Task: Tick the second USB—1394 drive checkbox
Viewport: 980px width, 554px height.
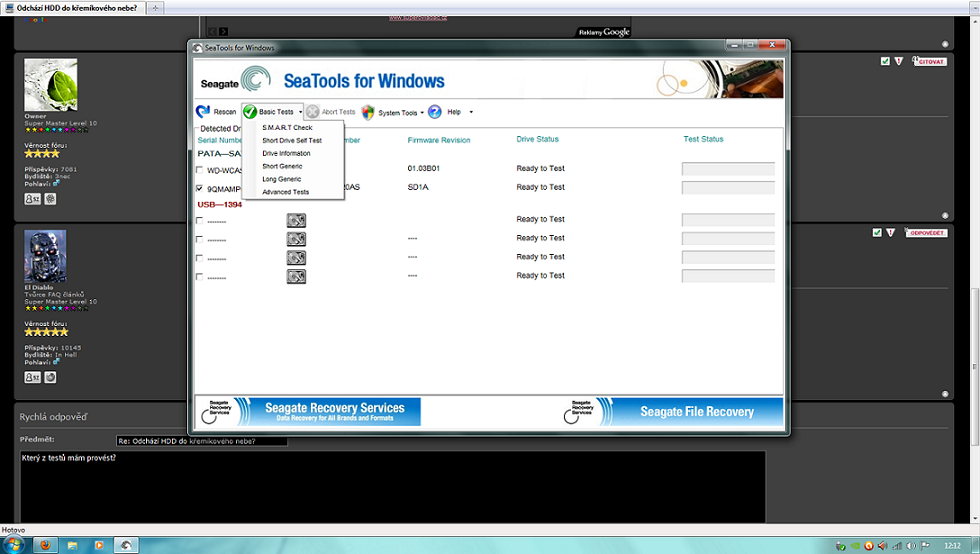Action: [199, 239]
